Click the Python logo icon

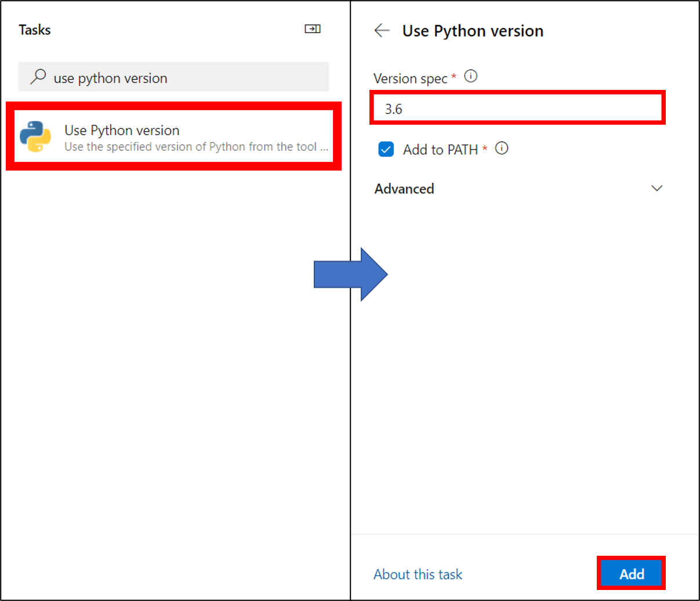[35, 137]
